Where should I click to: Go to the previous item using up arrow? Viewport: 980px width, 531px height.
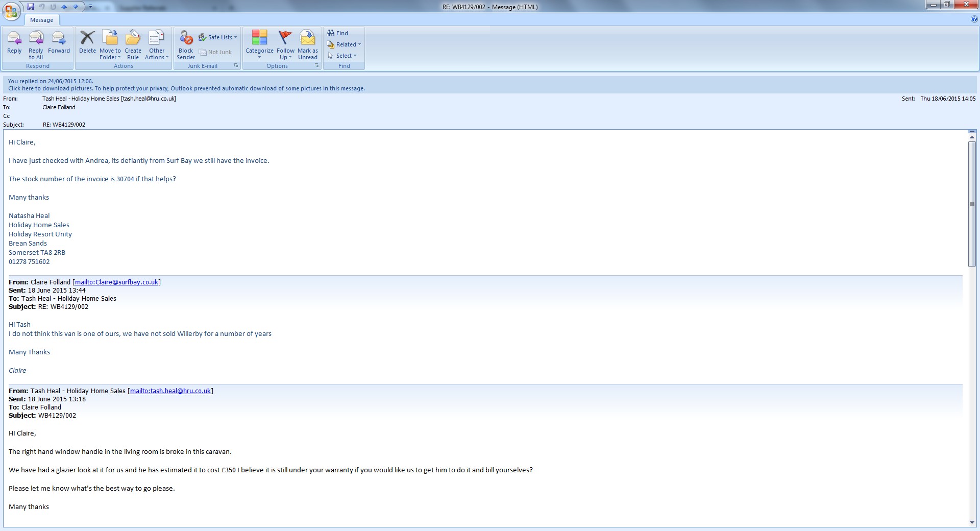[64, 7]
